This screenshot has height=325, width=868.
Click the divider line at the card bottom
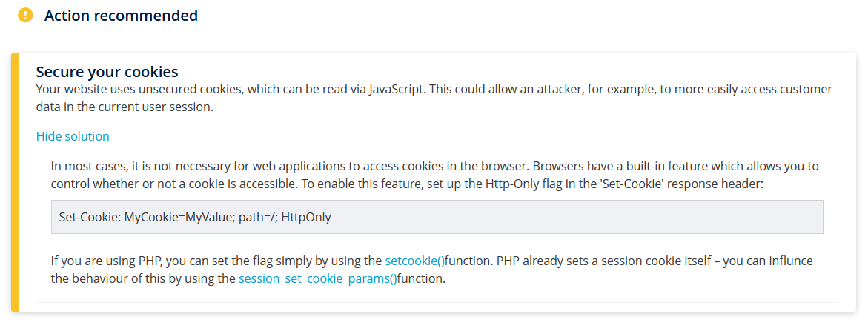[437, 302]
